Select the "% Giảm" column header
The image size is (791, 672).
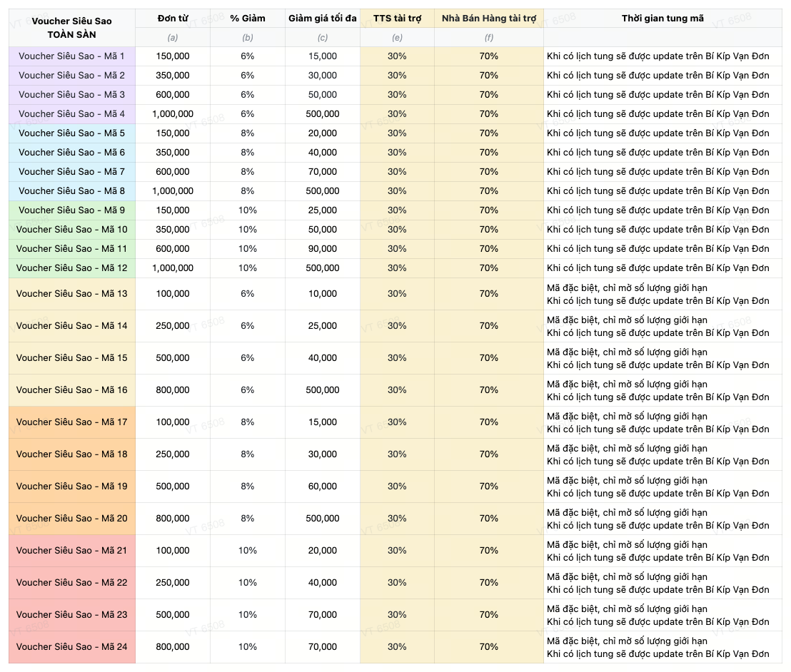(247, 19)
